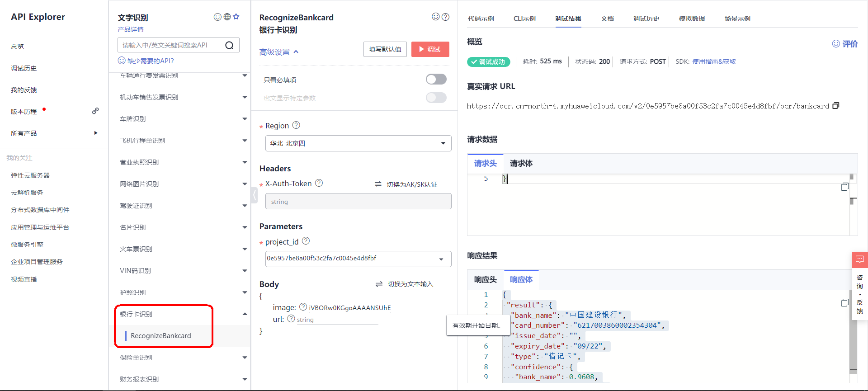
Task: Collapse 高级设置 section
Action: (x=279, y=52)
